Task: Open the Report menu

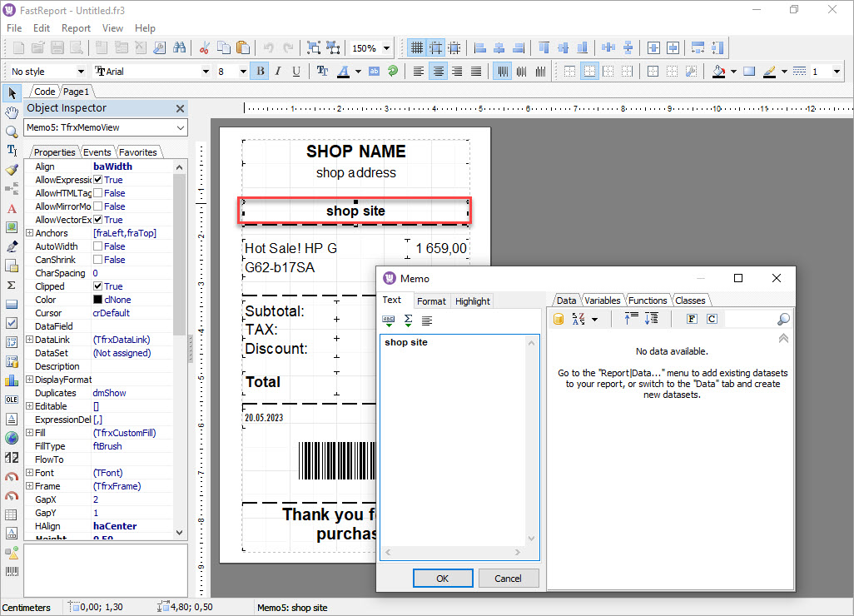Action: pyautogui.click(x=76, y=28)
